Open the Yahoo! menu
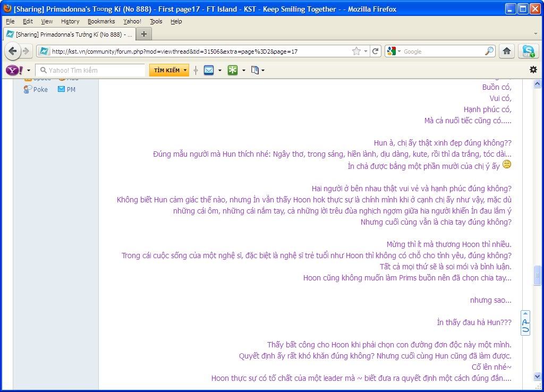 [132, 21]
